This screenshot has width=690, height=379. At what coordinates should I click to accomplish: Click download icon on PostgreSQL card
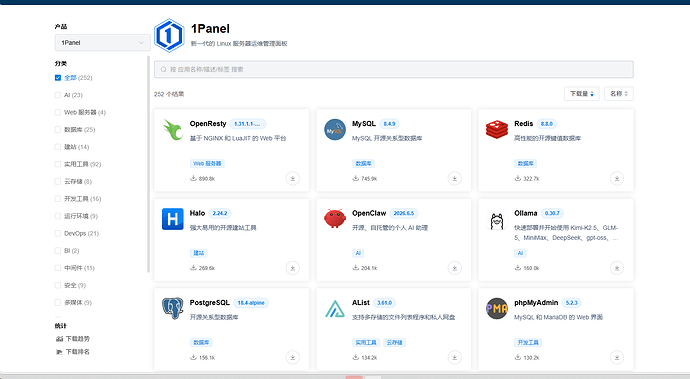(293, 357)
